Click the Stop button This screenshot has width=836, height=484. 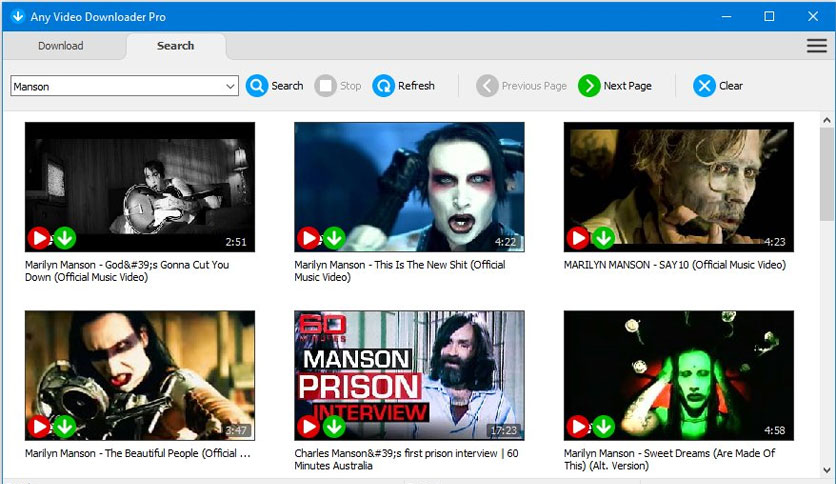338,86
